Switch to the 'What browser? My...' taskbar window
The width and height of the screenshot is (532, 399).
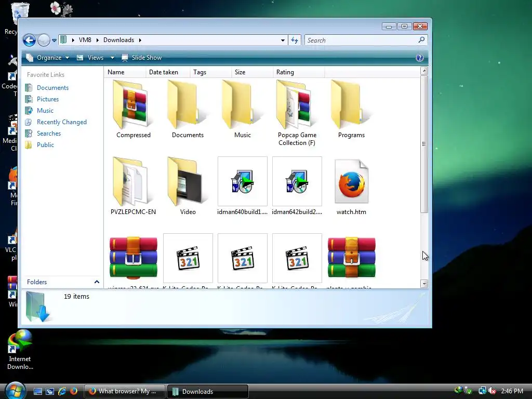(125, 391)
